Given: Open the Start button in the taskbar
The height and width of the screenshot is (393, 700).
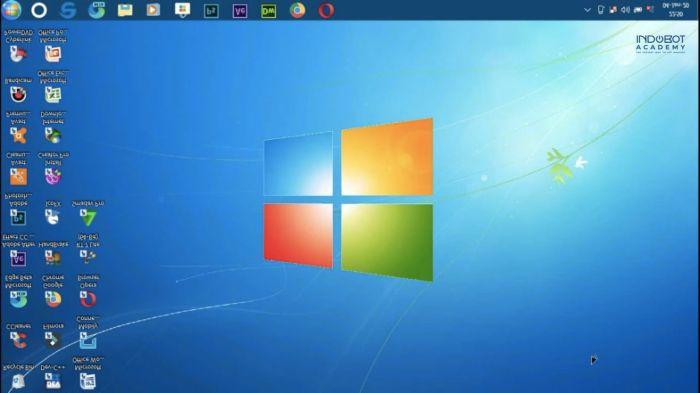Looking at the screenshot, I should 12,10.
